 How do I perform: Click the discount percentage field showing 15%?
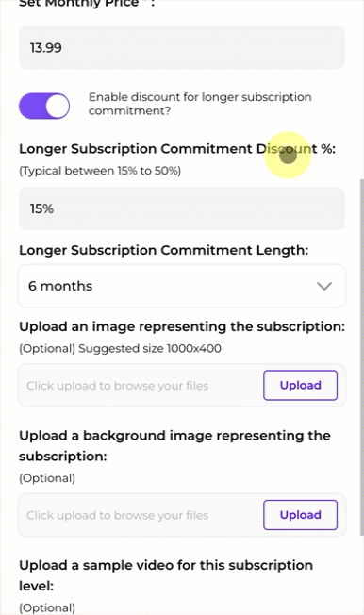point(182,208)
